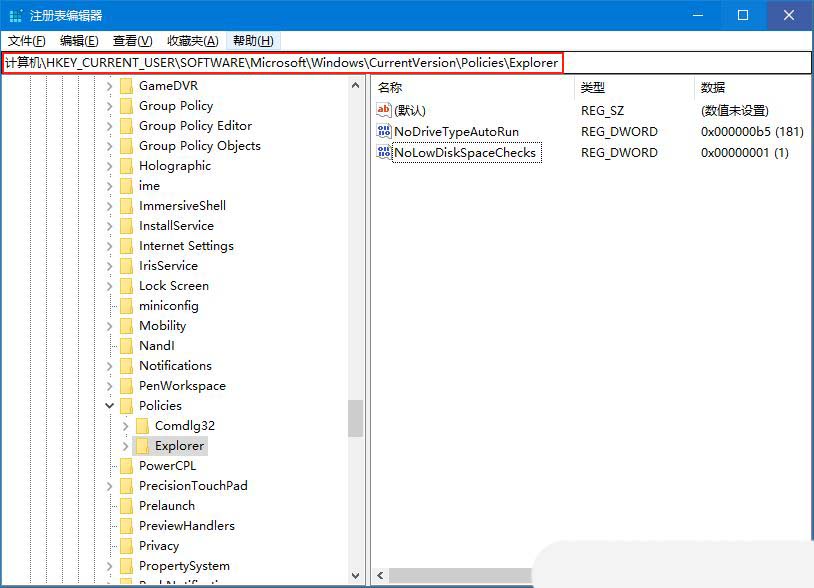Viewport: 814px width, 588px height.
Task: Expand the Group Policy Objects key
Action: pos(110,146)
